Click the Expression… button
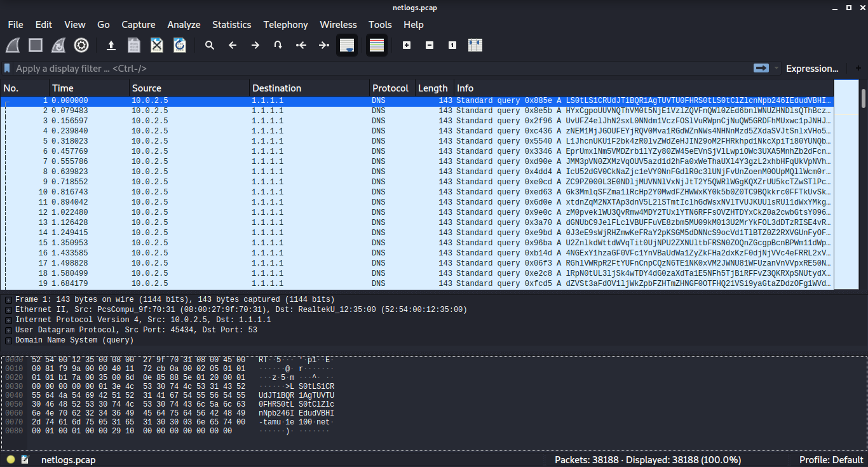 (x=812, y=68)
